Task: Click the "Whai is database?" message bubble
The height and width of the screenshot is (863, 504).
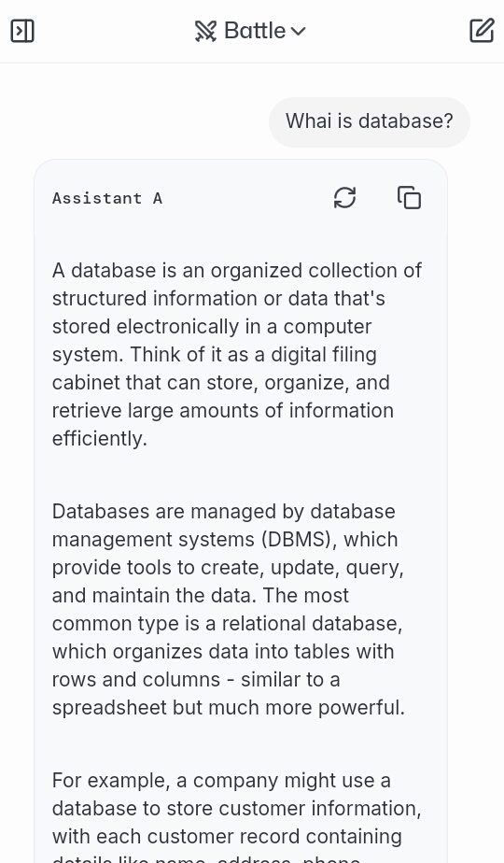Action: 370,121
